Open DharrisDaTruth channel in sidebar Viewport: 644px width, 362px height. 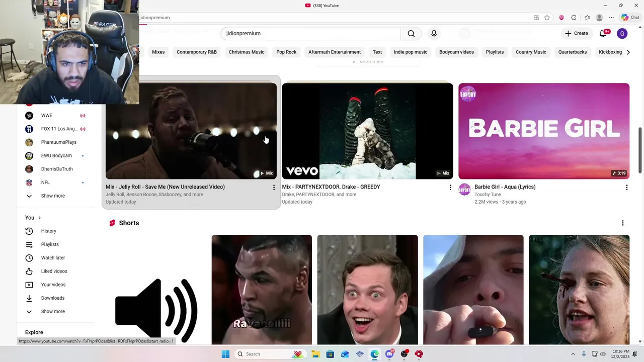pyautogui.click(x=56, y=169)
